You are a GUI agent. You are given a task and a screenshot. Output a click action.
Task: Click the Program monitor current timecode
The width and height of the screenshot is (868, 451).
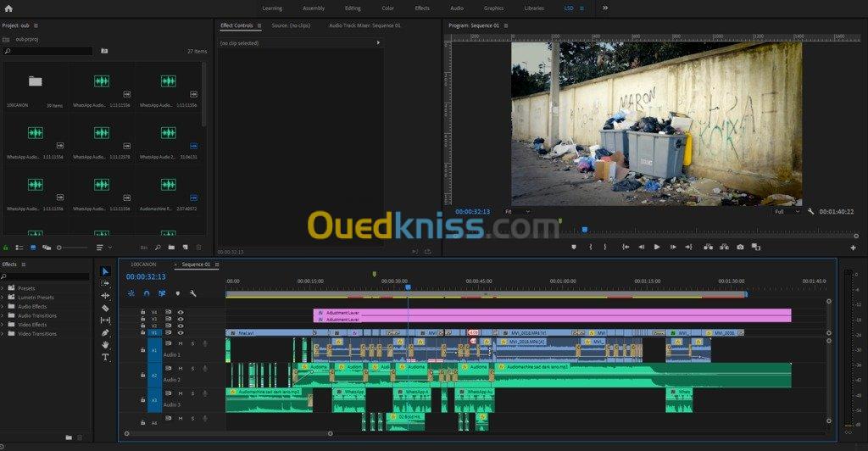472,211
